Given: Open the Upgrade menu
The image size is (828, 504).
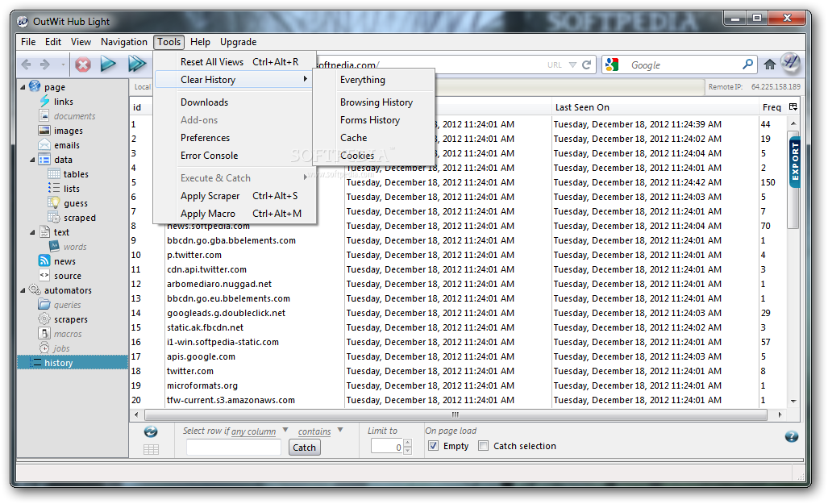Looking at the screenshot, I should [x=238, y=42].
